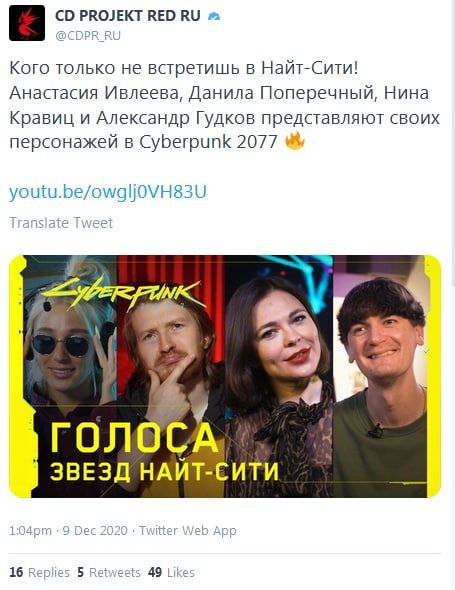Select the @CDPR_RU handle
The image size is (455, 590).
tap(88, 36)
